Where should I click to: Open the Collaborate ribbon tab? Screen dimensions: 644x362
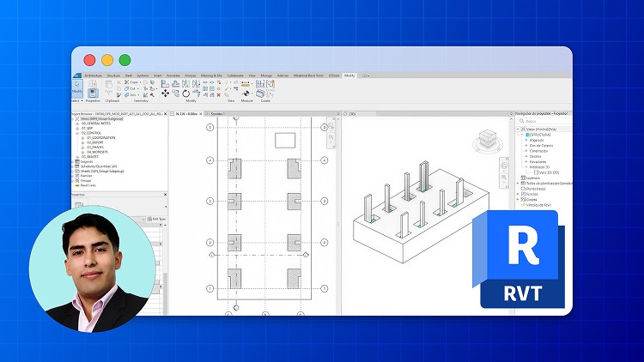click(x=235, y=75)
